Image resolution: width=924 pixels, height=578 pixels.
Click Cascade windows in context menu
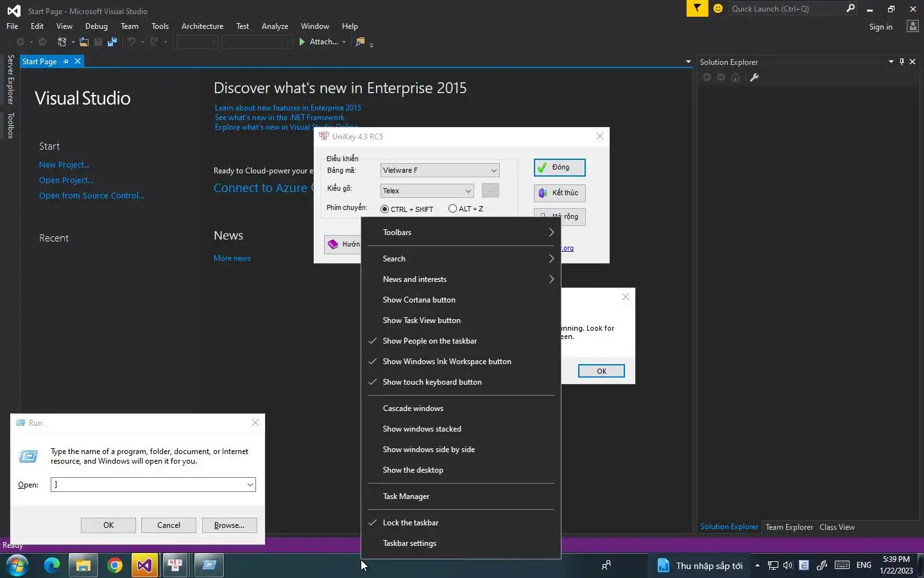[461, 408]
